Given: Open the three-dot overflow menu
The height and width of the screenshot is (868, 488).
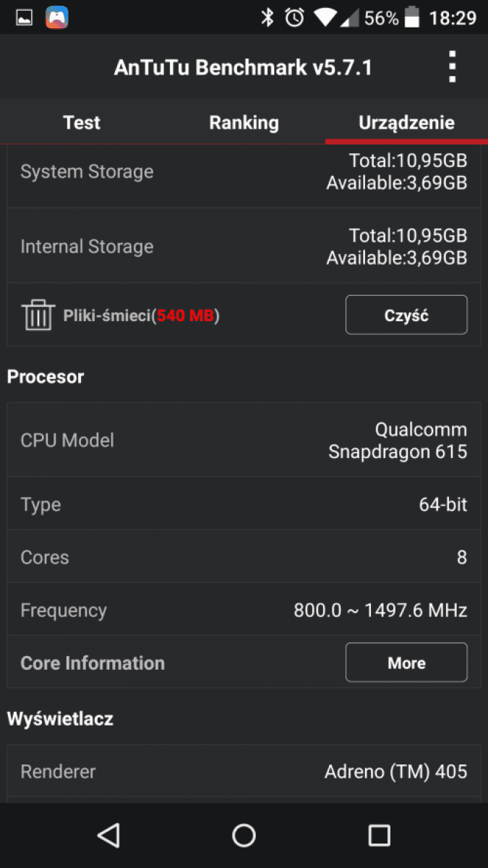Looking at the screenshot, I should click(x=452, y=67).
